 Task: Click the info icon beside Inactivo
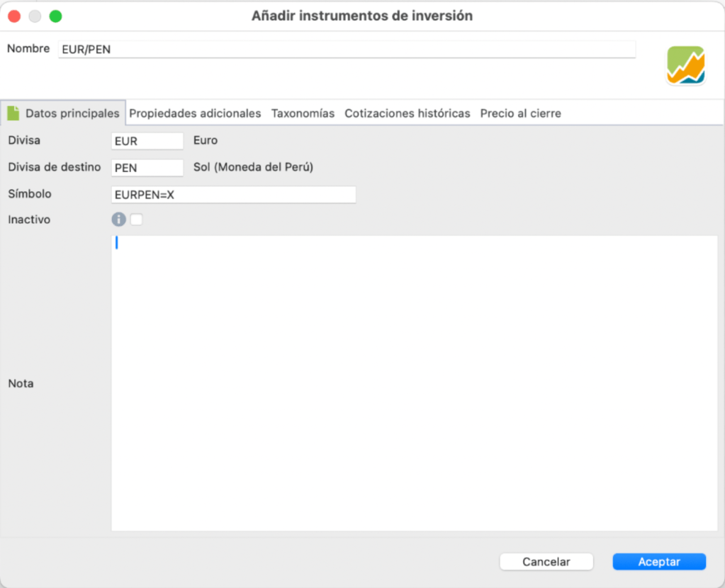coord(118,220)
